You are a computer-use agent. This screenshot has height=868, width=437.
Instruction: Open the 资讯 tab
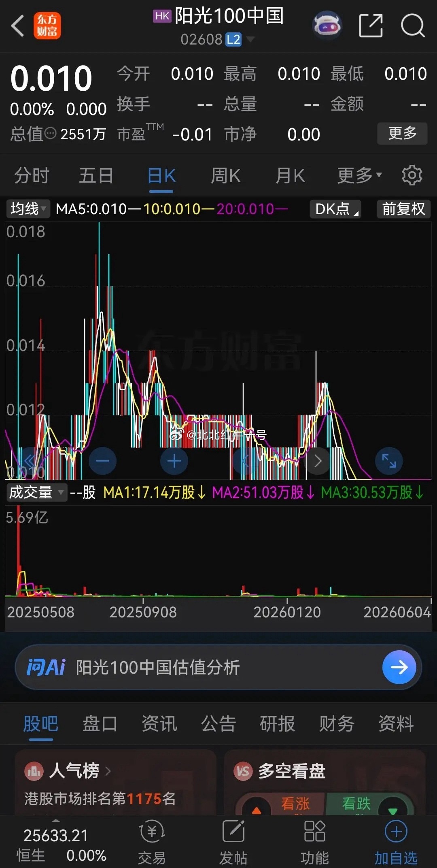(x=159, y=724)
